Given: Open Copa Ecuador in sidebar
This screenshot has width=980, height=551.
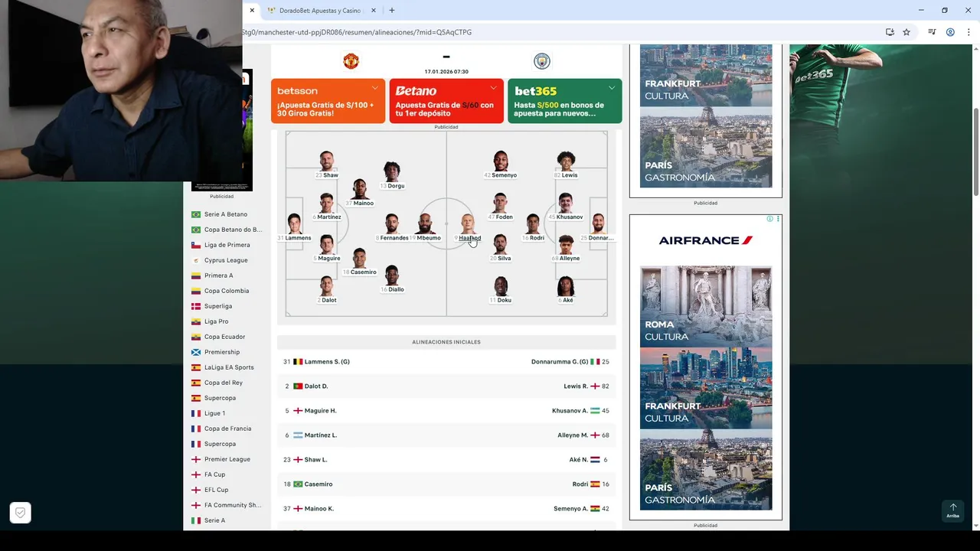Looking at the screenshot, I should [224, 337].
